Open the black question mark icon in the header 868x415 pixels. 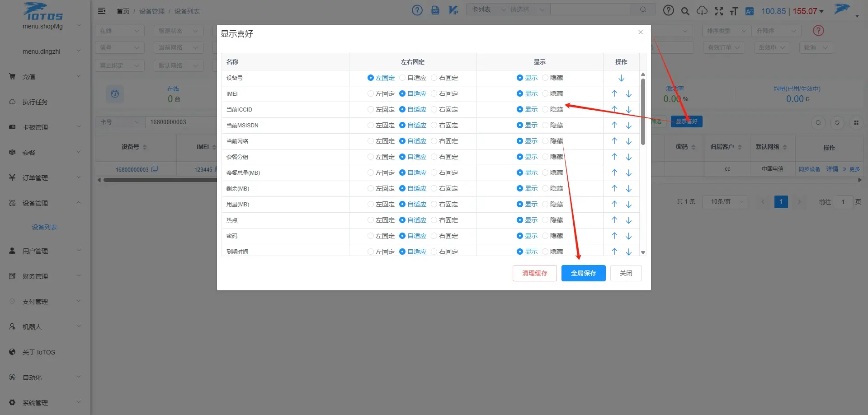tap(668, 10)
